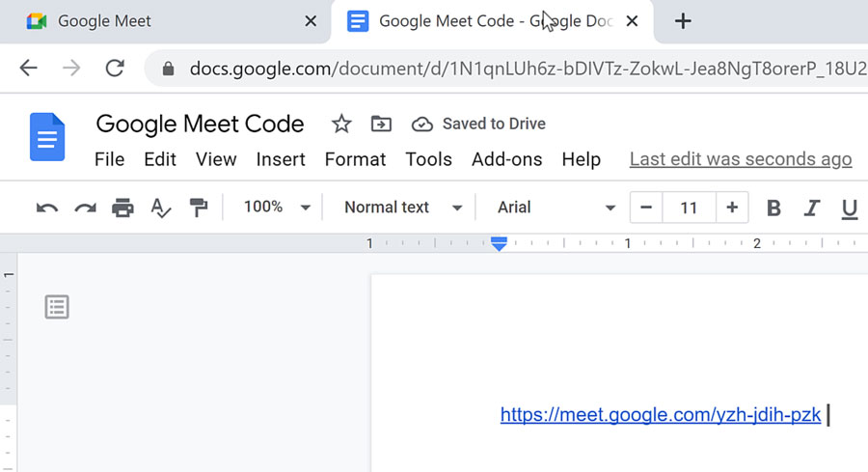Star this Google Meet Code document

coord(341,124)
